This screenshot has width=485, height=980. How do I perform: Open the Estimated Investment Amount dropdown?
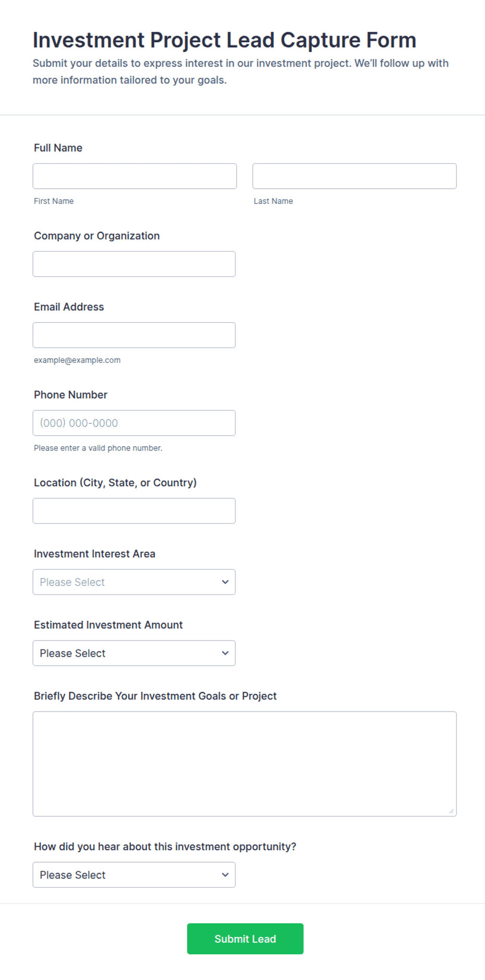134,653
